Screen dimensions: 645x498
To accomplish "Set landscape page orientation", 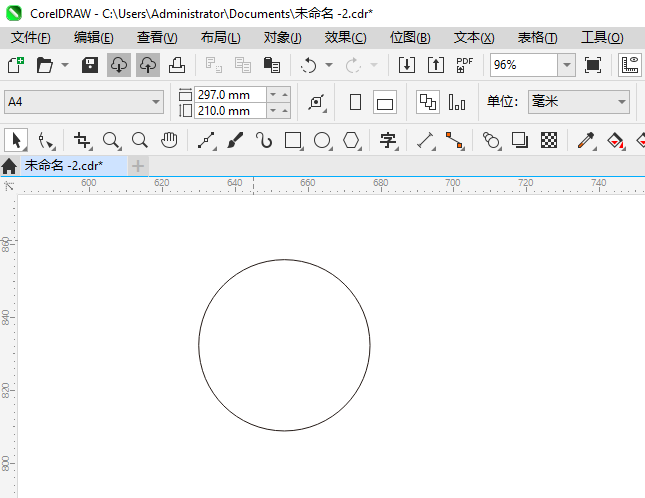I will 385,102.
